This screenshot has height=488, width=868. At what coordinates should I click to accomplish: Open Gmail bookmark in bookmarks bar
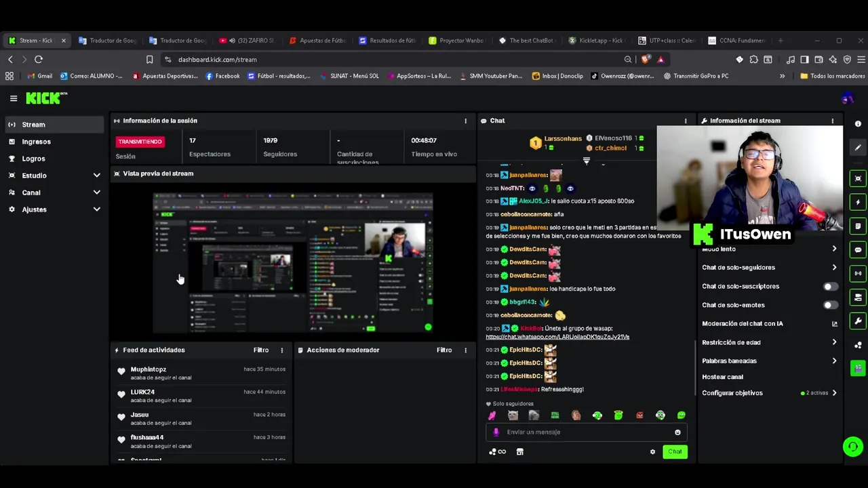click(40, 76)
